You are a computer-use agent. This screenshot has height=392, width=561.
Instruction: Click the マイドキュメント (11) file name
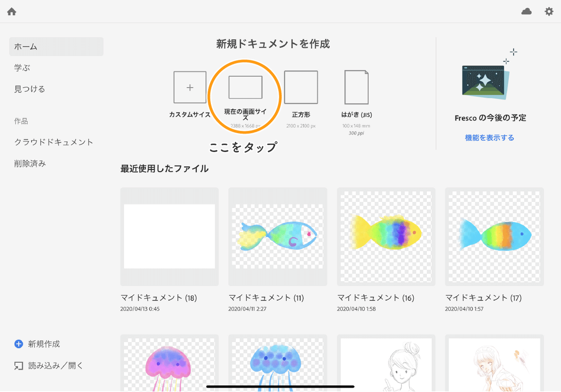coord(266,298)
